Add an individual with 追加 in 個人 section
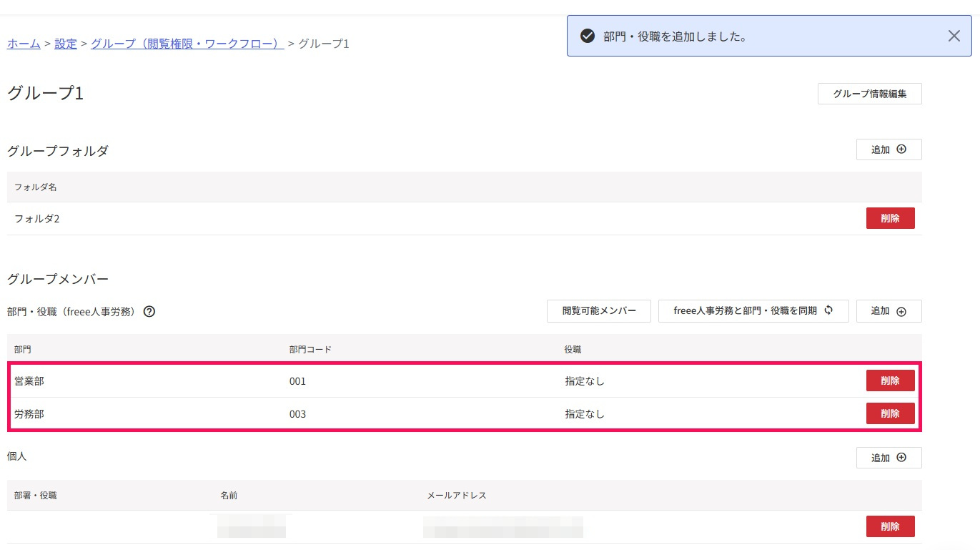Viewport: 980px width, 550px height. pos(889,458)
